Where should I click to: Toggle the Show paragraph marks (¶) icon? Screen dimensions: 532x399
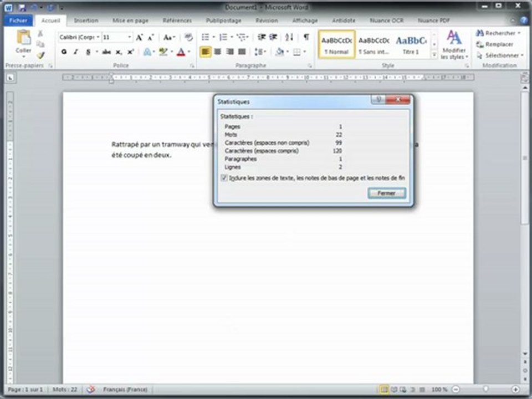[306, 37]
